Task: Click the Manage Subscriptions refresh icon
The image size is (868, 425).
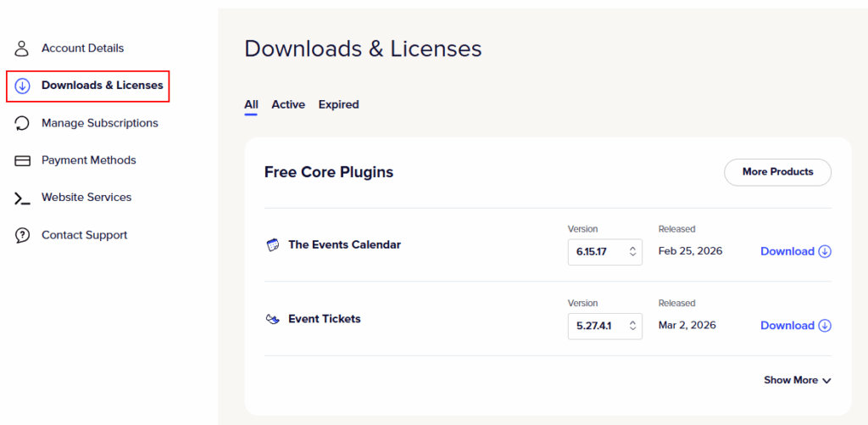Action: [23, 123]
